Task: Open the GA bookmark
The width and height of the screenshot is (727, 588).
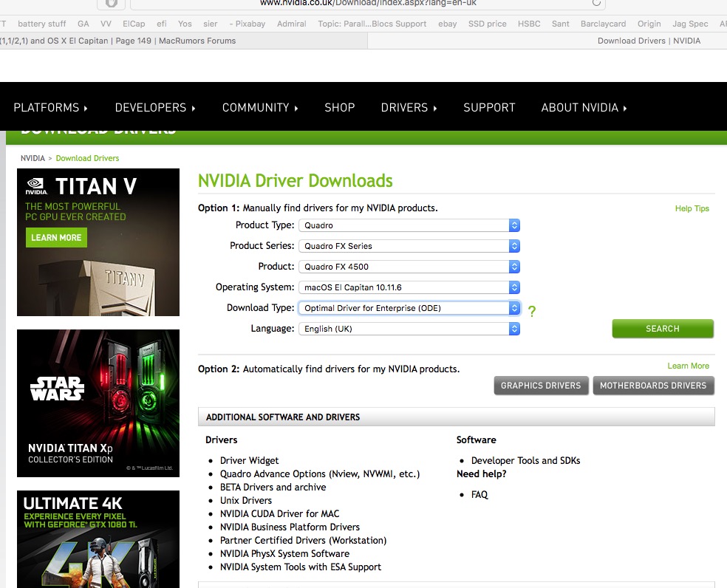Action: (83, 24)
